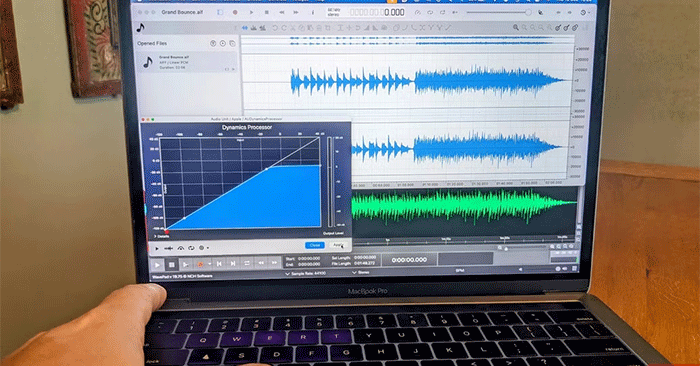Click skip-to-end in bottom transport

pyautogui.click(x=233, y=264)
